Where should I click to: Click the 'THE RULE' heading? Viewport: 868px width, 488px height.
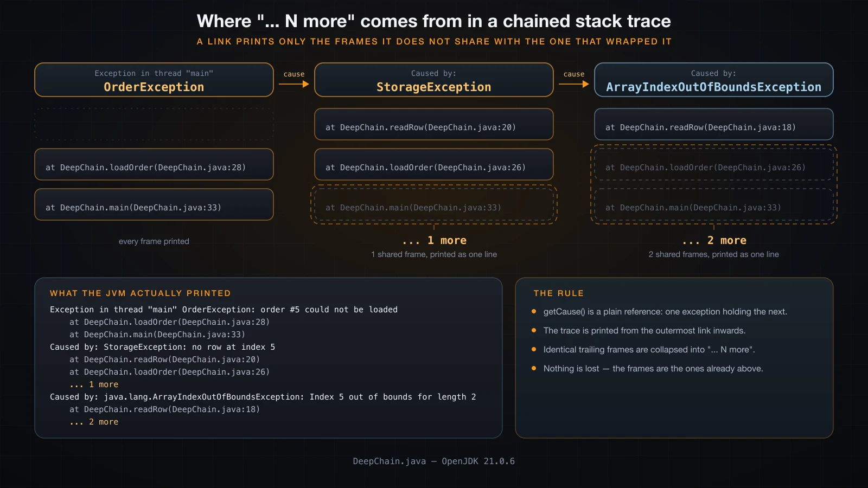pos(559,293)
